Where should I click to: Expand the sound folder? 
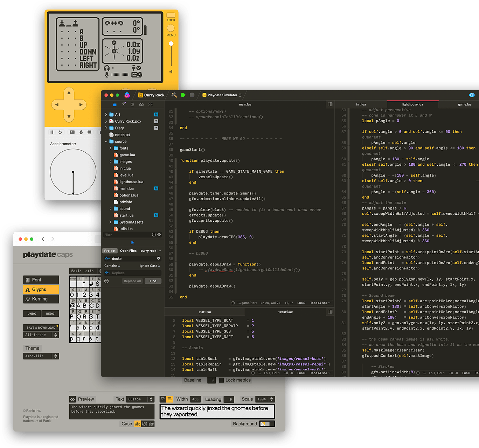tap(111, 208)
